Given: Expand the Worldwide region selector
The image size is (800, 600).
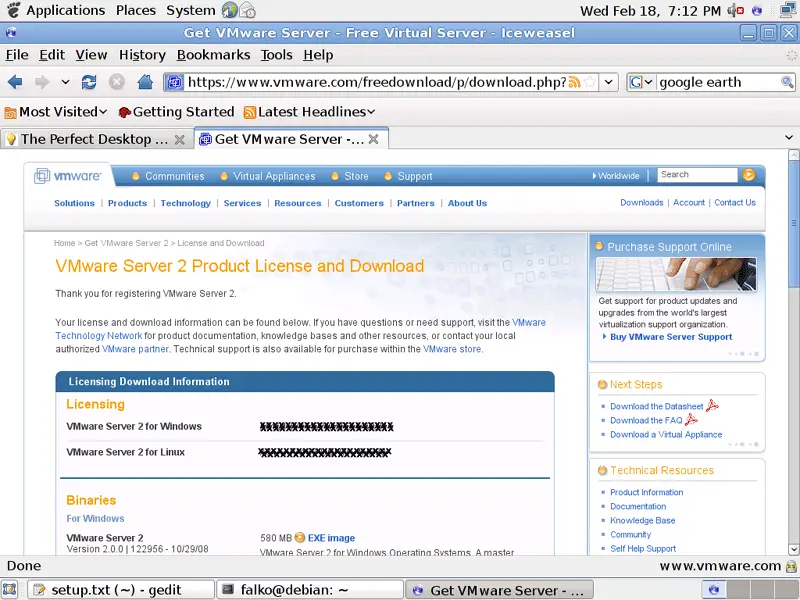Looking at the screenshot, I should [616, 176].
